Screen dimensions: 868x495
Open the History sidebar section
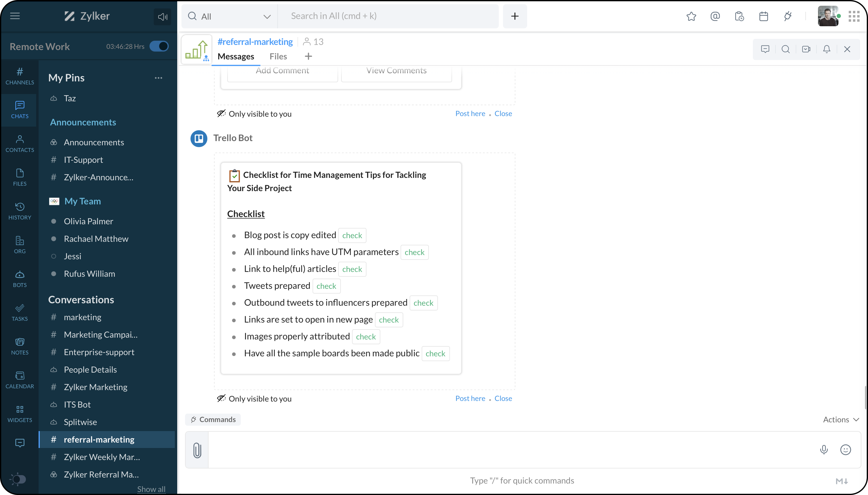[x=20, y=211]
